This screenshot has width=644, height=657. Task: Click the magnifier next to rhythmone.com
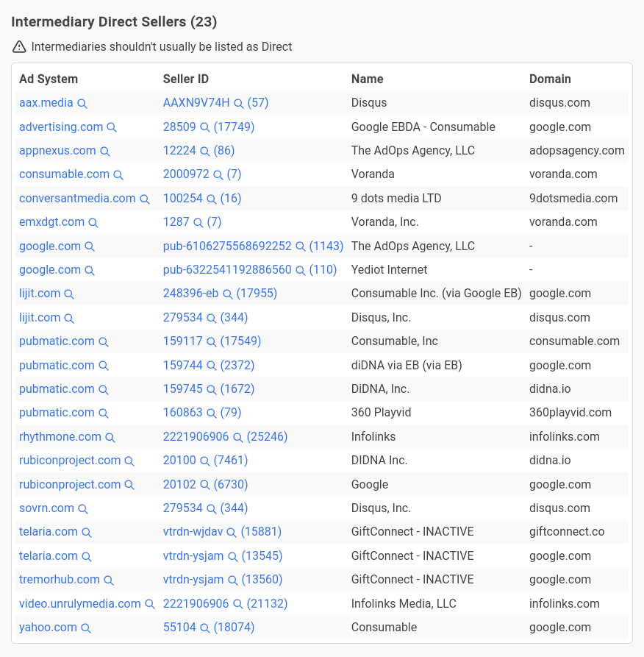[110, 438]
